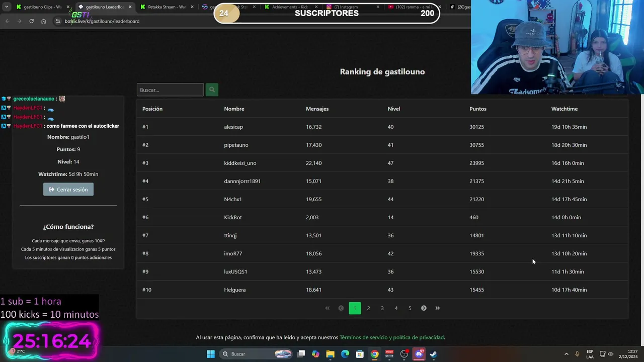
Task: Open Discord from the taskbar
Action: 419,354
